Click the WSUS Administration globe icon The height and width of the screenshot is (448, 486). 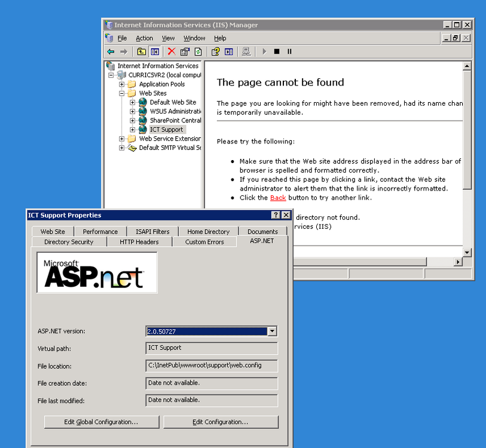tap(143, 111)
